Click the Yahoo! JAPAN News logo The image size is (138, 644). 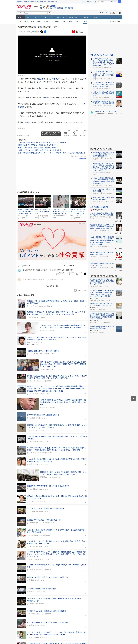click(27, 7)
